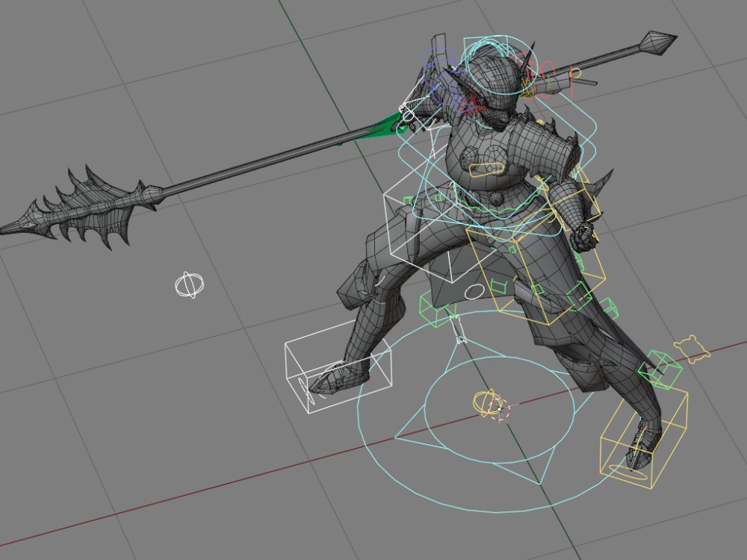This screenshot has width=747, height=560.
Task: Select the white sphere gizmo on the floor
Action: [190, 284]
